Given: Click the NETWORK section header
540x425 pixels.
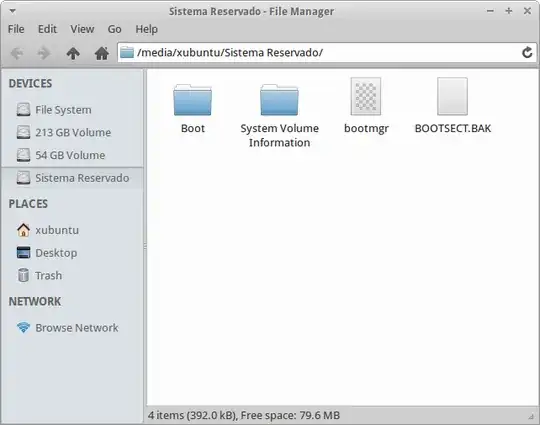Looking at the screenshot, I should (35, 302).
